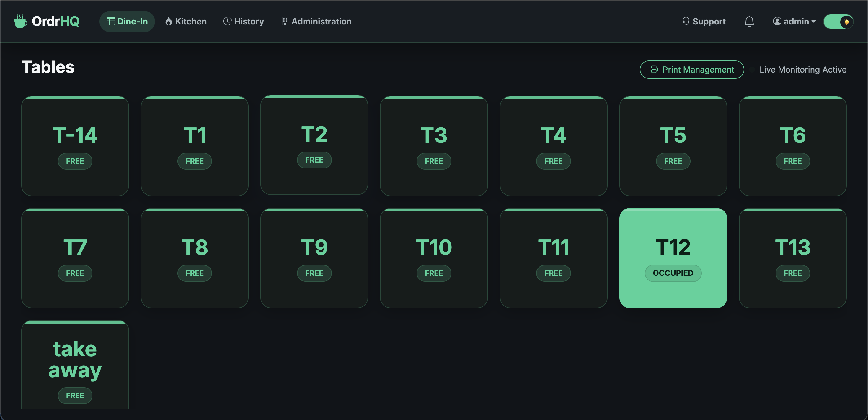Image resolution: width=868 pixels, height=420 pixels.
Task: Open table T5 card
Action: [x=673, y=146]
